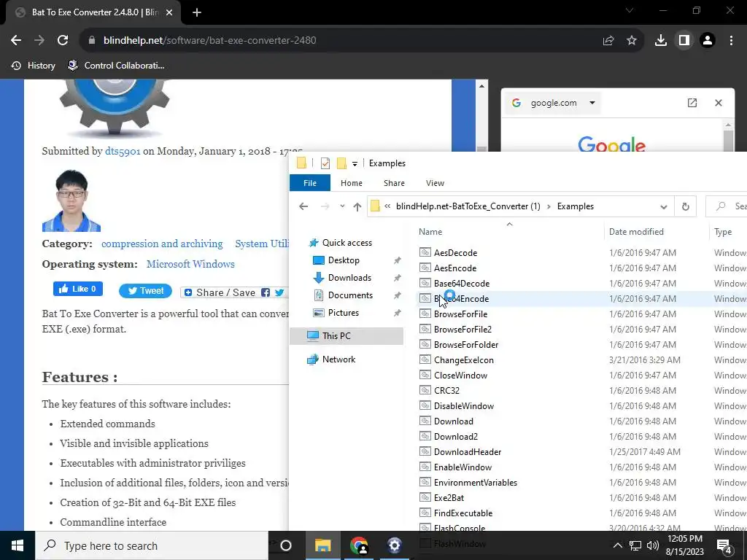Go back in File Explorer
Image resolution: width=747 pixels, height=560 pixels.
pyautogui.click(x=303, y=206)
